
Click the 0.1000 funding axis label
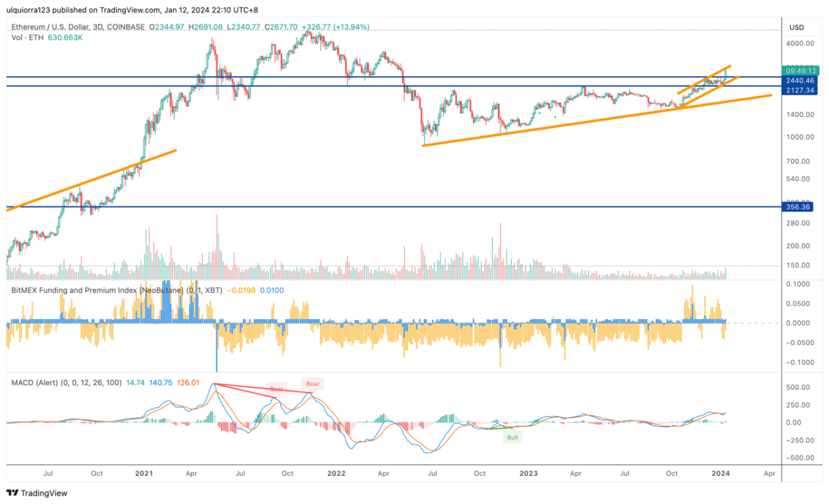click(798, 283)
